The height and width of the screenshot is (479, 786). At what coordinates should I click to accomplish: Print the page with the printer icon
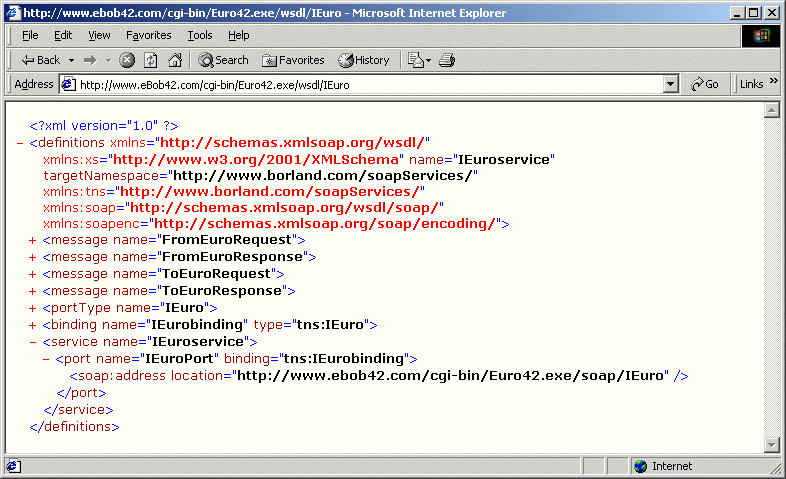click(447, 60)
